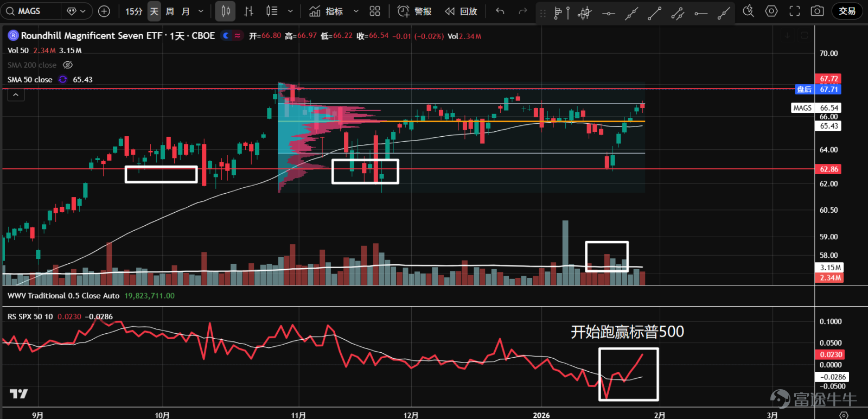Screen dimensions: 868x419
Task: Click the MAGS 66.54 last price label
Action: pyautogui.click(x=816, y=108)
